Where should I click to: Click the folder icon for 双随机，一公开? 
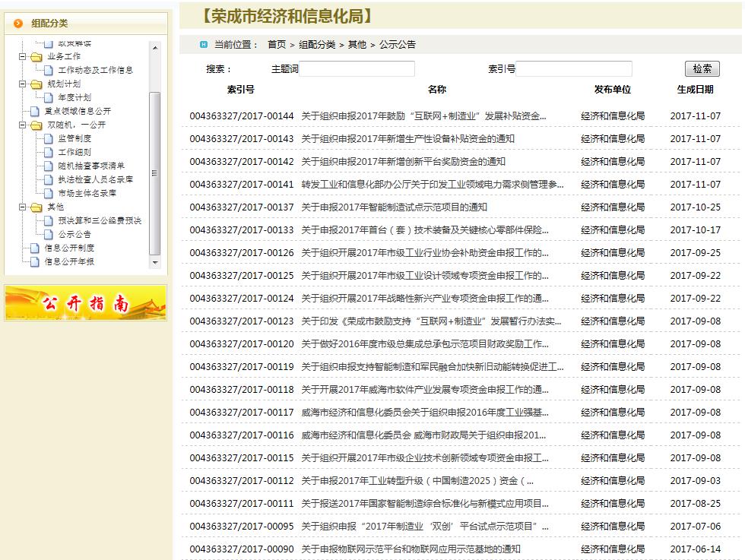coord(36,125)
